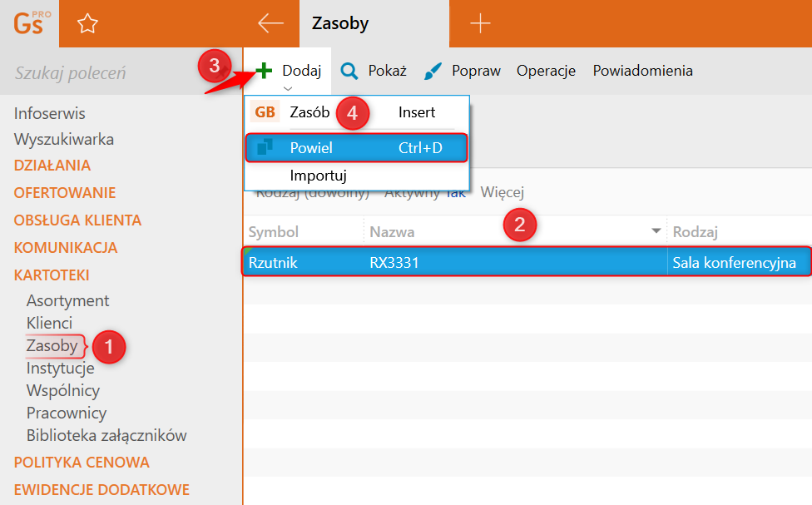This screenshot has height=505, width=812.
Task: Click the Pokaż magnifier icon
Action: (350, 71)
